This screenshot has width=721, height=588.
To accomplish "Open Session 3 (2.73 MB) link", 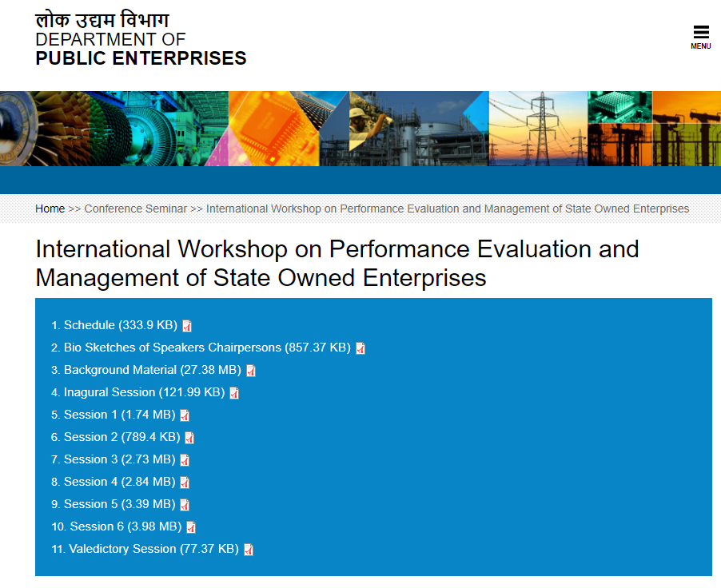I will [x=120, y=459].
